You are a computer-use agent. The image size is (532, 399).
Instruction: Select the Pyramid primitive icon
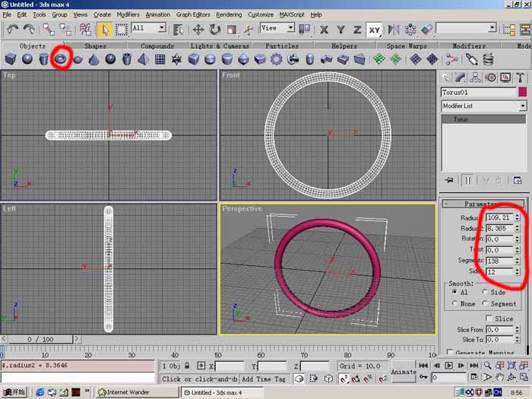(143, 59)
